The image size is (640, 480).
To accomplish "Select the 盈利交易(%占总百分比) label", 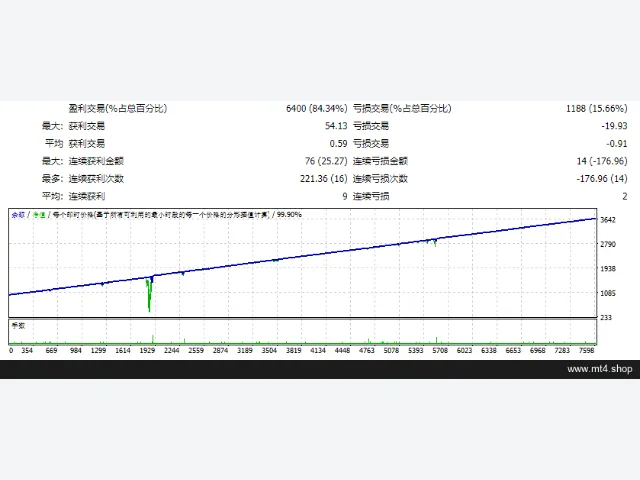I will (118, 109).
